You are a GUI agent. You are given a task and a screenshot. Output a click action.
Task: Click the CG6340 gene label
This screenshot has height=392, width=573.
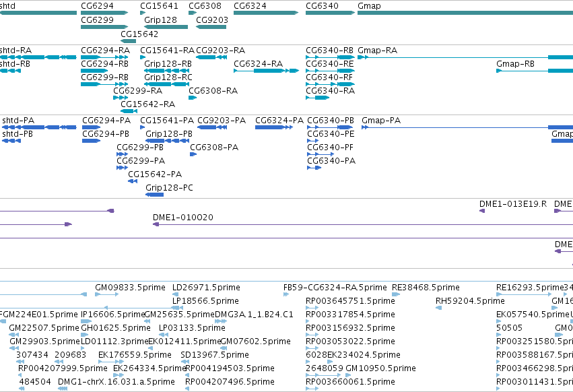[322, 6]
